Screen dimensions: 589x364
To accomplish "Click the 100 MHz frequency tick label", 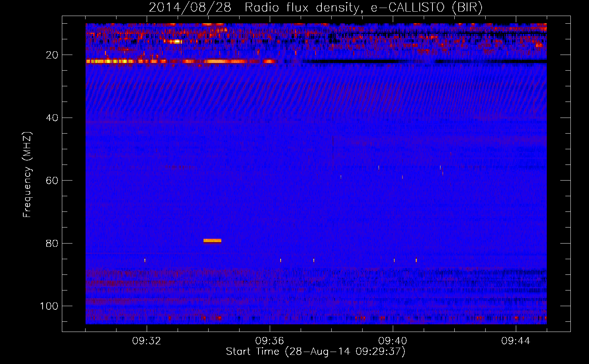I will (49, 306).
